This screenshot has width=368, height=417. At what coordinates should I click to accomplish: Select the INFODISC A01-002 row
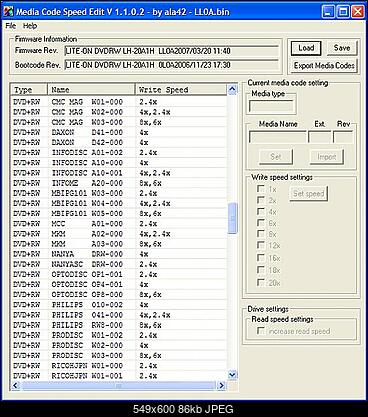[x=119, y=153]
